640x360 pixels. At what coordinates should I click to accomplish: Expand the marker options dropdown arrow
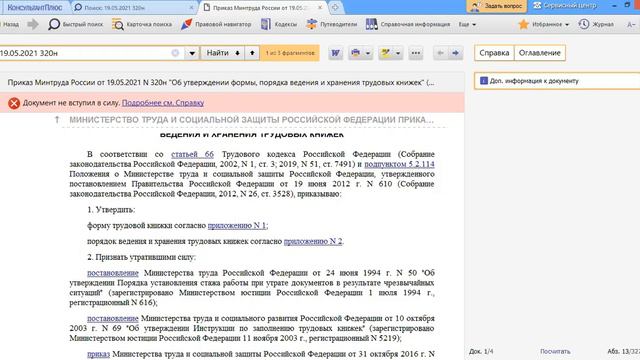coord(398,53)
